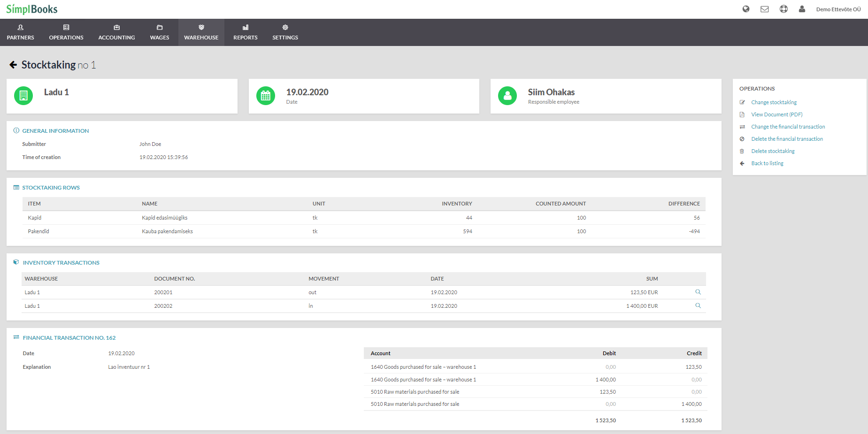Click the 19.02.2020 15:39:56 creation time
The image size is (868, 434).
(163, 157)
